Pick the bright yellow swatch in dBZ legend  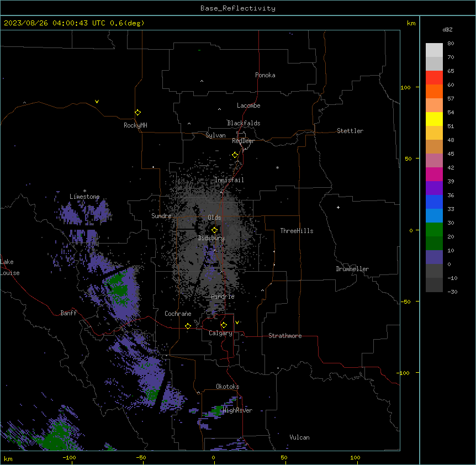point(434,119)
